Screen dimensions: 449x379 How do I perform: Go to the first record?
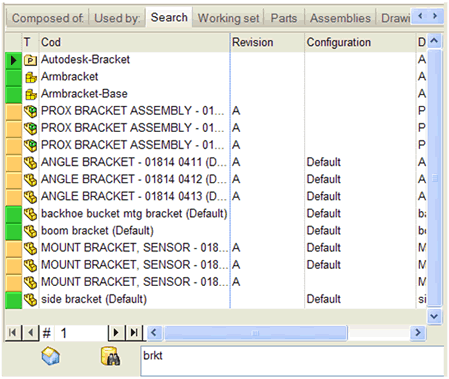[x=13, y=332]
